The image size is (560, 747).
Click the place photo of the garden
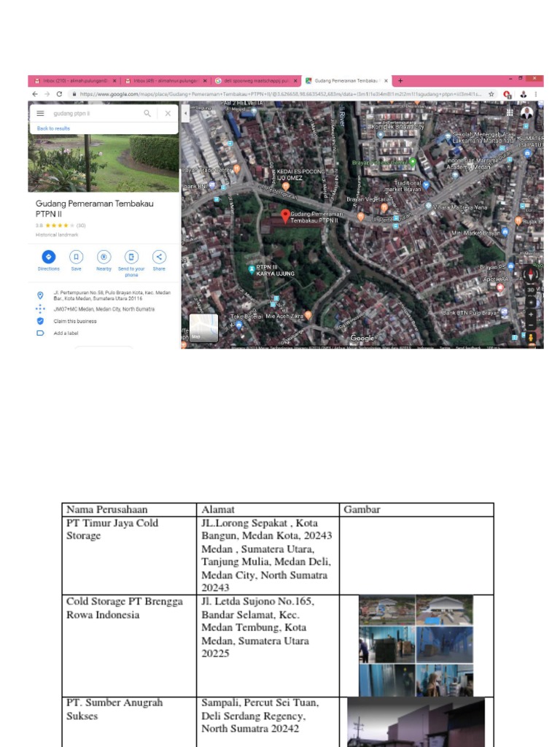[104, 163]
